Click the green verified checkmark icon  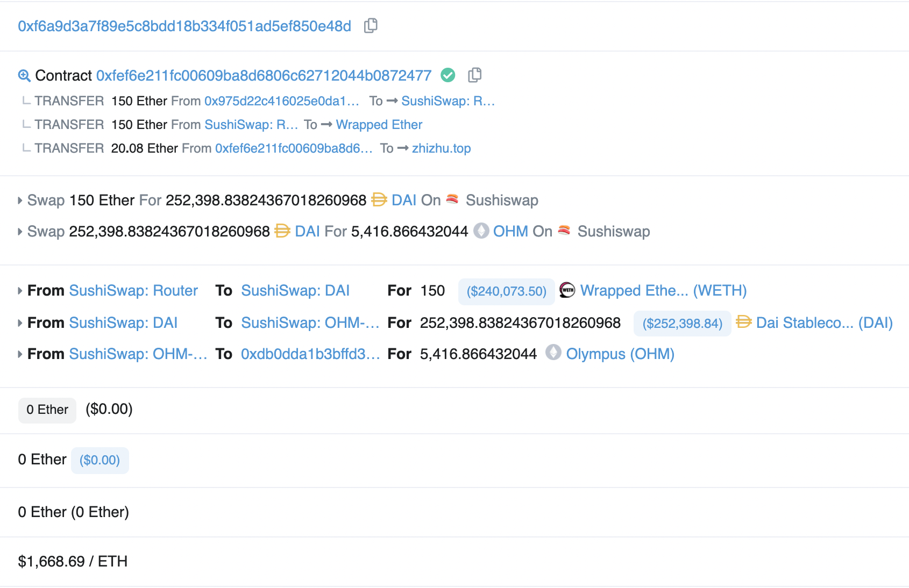tap(448, 75)
